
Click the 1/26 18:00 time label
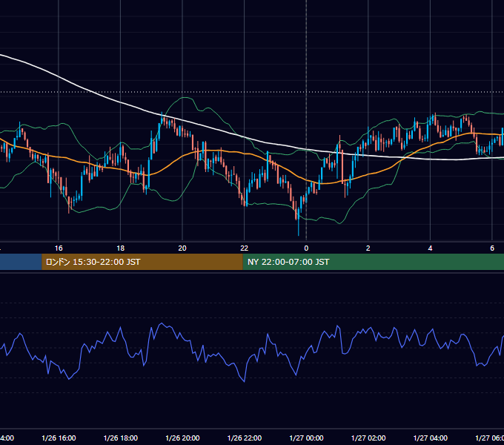[121, 438]
